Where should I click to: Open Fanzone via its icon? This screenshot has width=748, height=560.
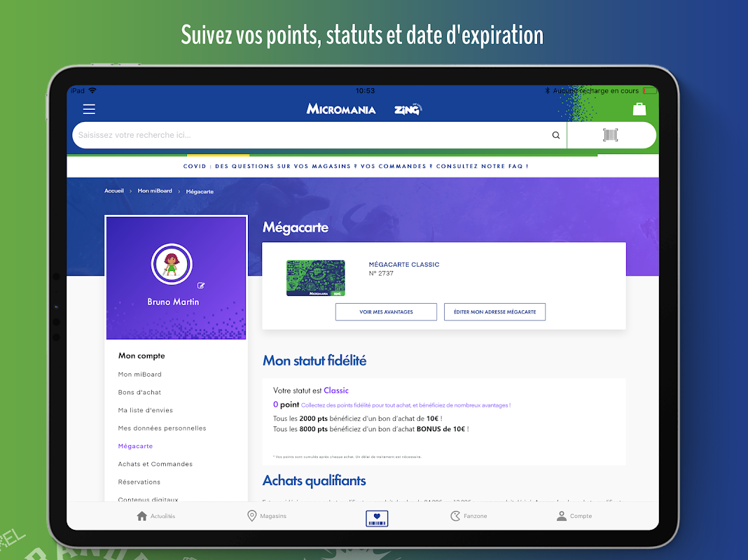point(469,516)
